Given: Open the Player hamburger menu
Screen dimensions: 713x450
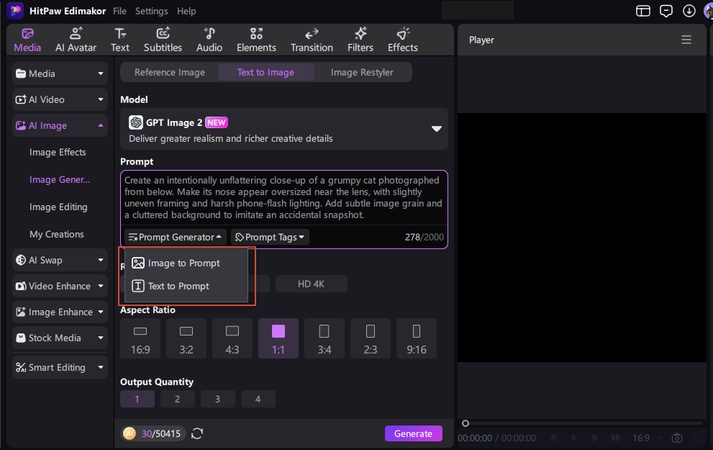Looking at the screenshot, I should 686,40.
